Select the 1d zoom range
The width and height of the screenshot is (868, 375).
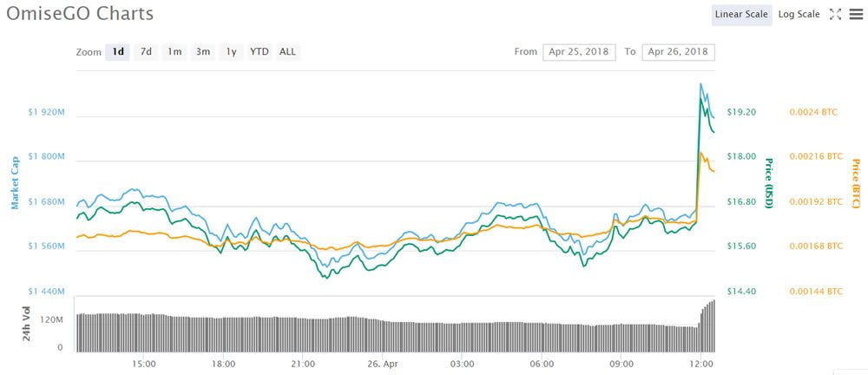click(x=117, y=52)
